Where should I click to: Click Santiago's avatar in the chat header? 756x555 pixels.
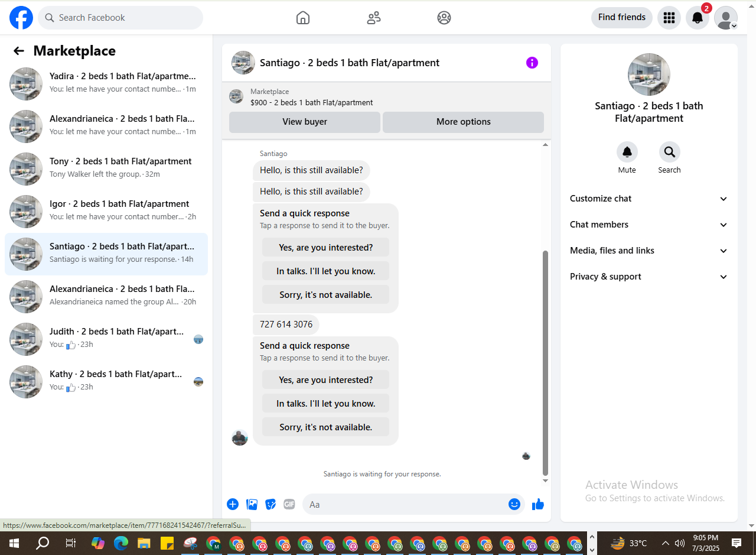coord(243,63)
